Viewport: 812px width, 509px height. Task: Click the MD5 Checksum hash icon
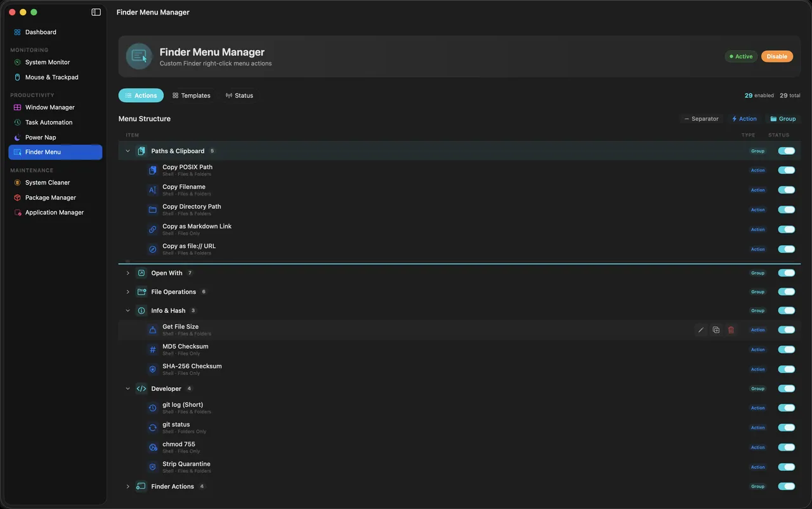click(152, 350)
